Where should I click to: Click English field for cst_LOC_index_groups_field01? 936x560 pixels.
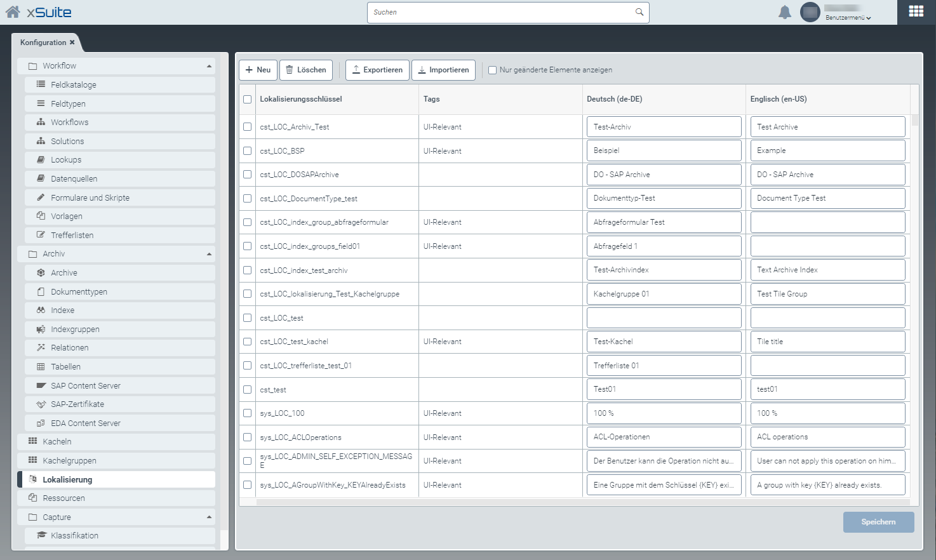coord(827,246)
